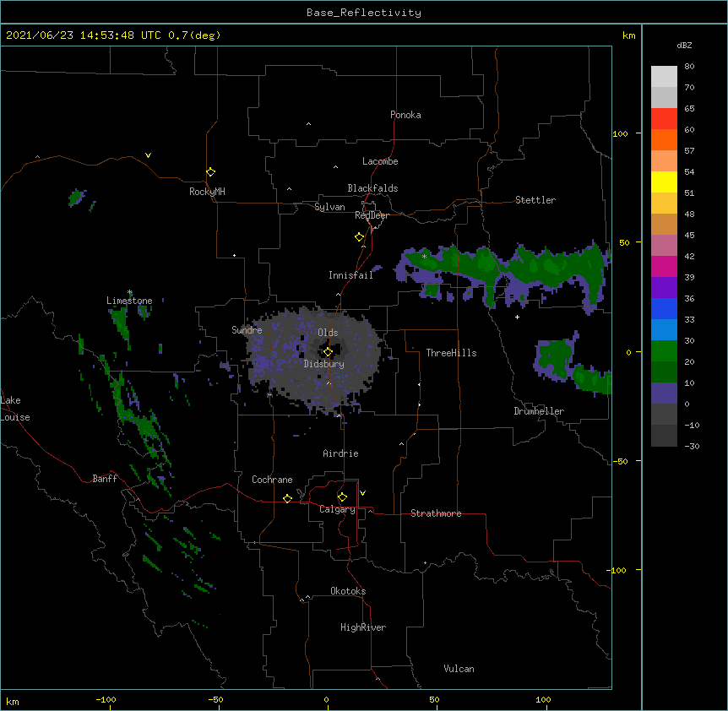
Task: Select the light blue 33 dBZ legend swatch
Action: click(x=664, y=330)
